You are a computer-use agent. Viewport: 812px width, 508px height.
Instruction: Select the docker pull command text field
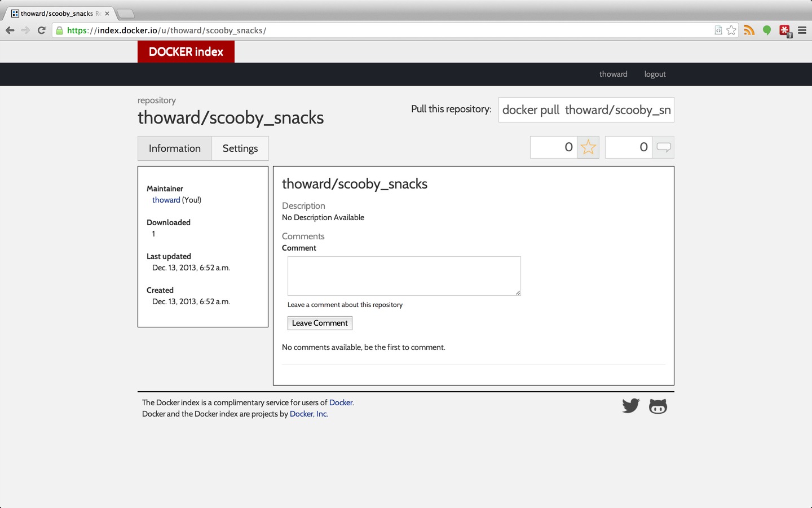[x=586, y=110]
